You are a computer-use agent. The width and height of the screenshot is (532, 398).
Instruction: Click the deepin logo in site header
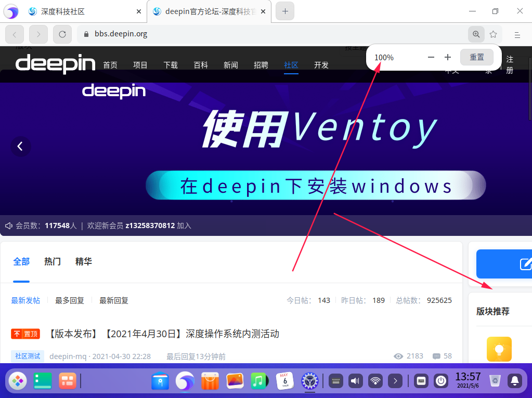pos(55,63)
